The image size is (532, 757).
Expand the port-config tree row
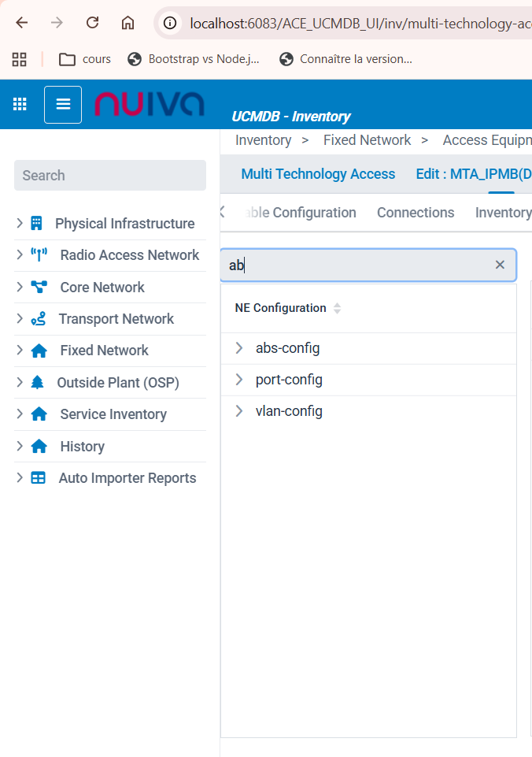tap(239, 380)
